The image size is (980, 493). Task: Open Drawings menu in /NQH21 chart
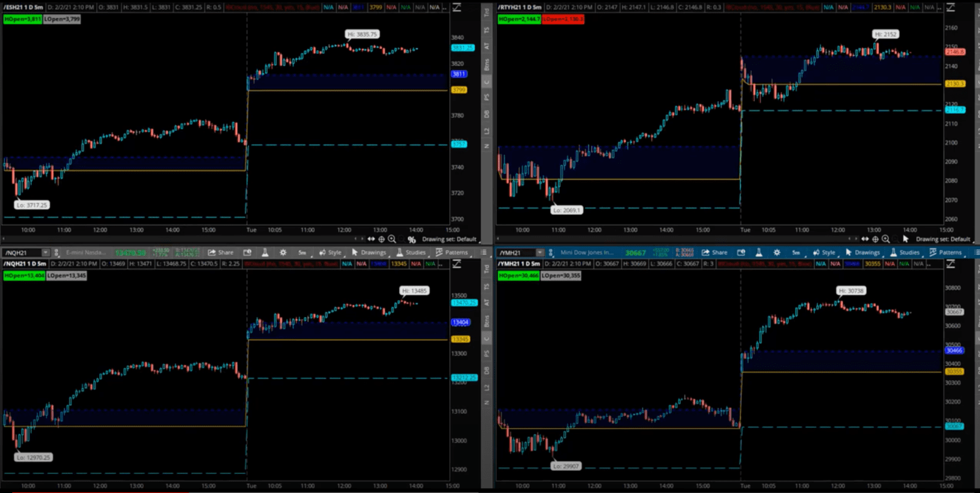coord(369,252)
